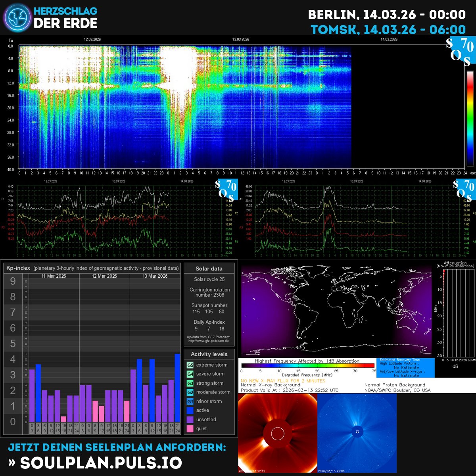Image resolution: width=476 pixels, height=476 pixels.
Task: Click the SOS 70 logo above spectrogram color scale
Action: click(460, 52)
